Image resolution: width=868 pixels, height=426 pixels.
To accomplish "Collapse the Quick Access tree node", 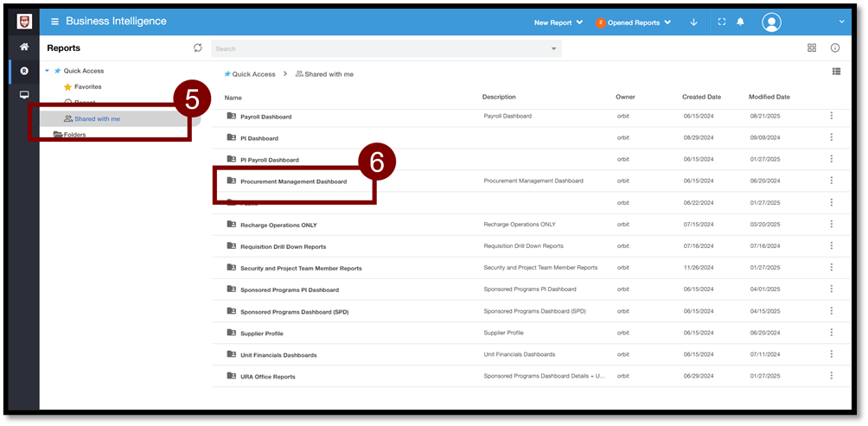I will [48, 71].
